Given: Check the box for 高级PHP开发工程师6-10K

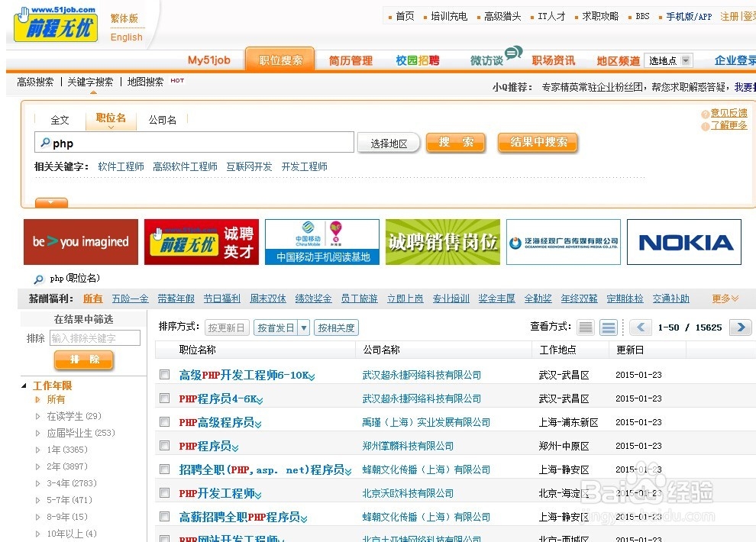Looking at the screenshot, I should click(165, 374).
